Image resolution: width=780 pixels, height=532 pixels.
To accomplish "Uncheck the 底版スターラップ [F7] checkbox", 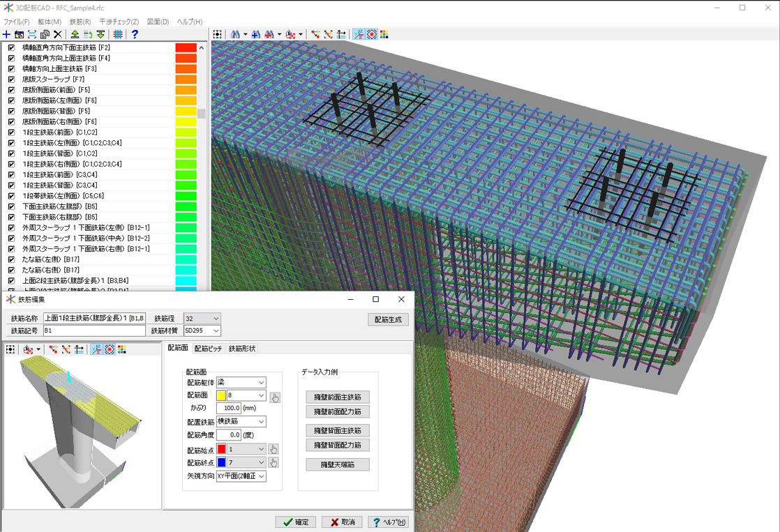I will [11, 79].
